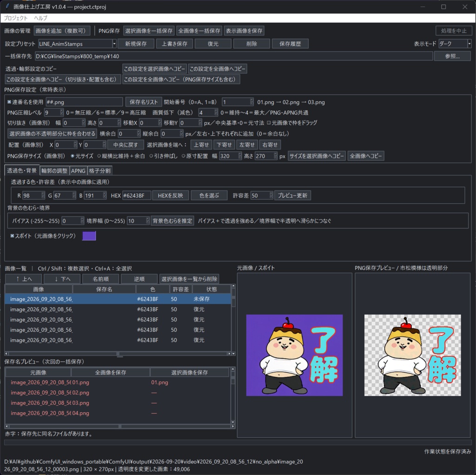Image resolution: width=476 pixels, height=475 pixels.
Task: Click 画像を追加（複数可） button
Action: (x=62, y=31)
